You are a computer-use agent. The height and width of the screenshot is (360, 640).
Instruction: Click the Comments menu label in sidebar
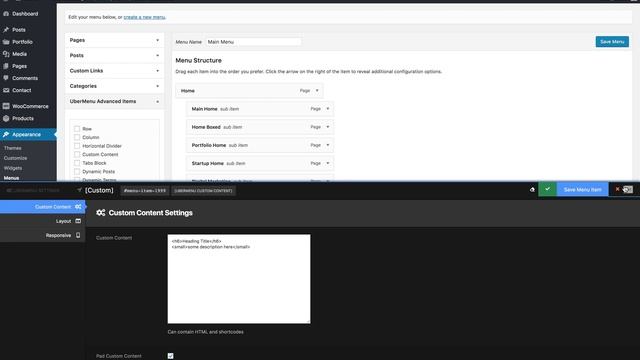[x=25, y=78]
